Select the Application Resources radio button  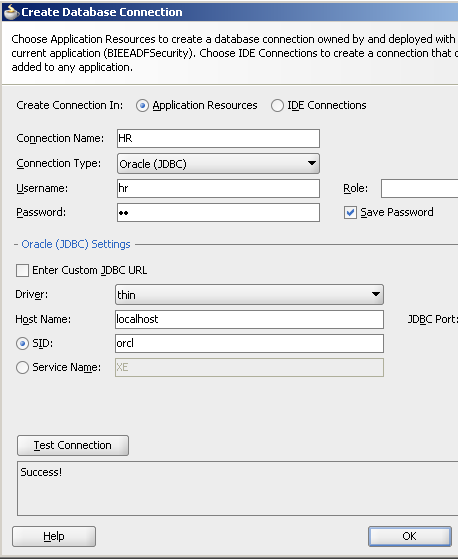pyautogui.click(x=142, y=106)
